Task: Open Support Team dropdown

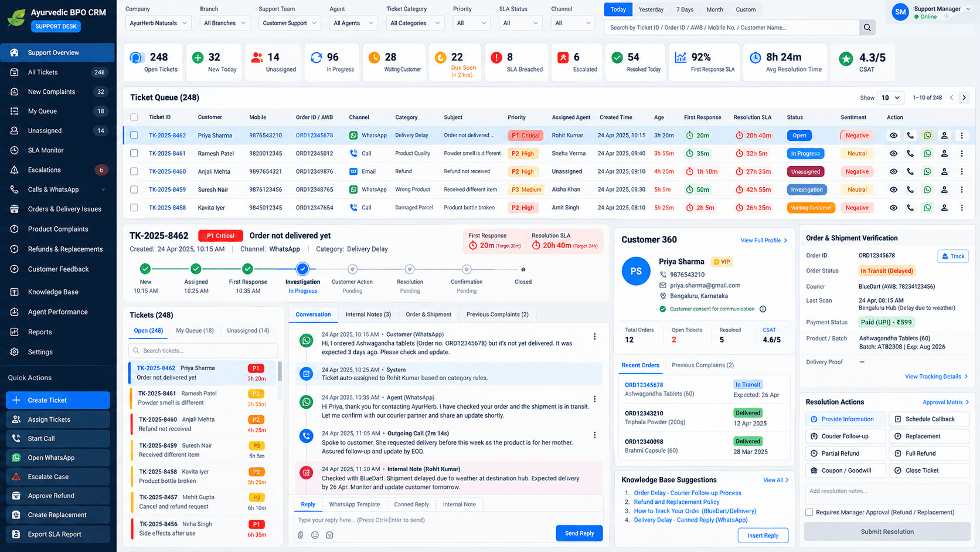Action: [290, 23]
